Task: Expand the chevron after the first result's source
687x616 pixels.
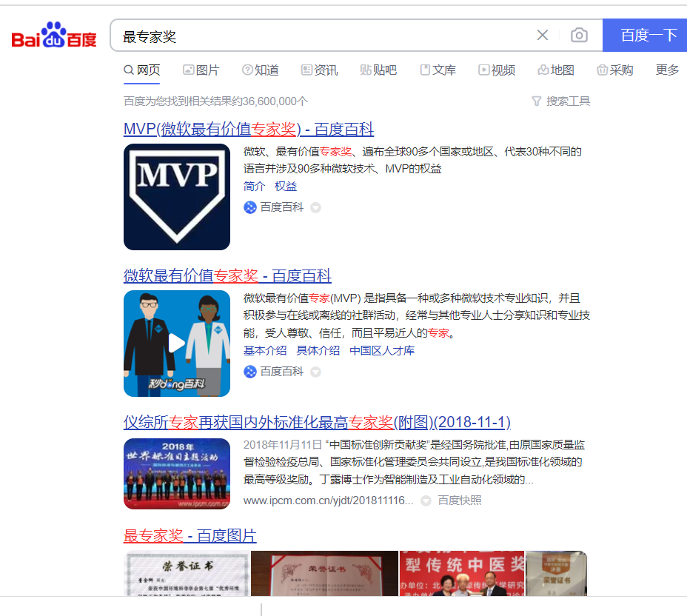Action: pos(315,207)
